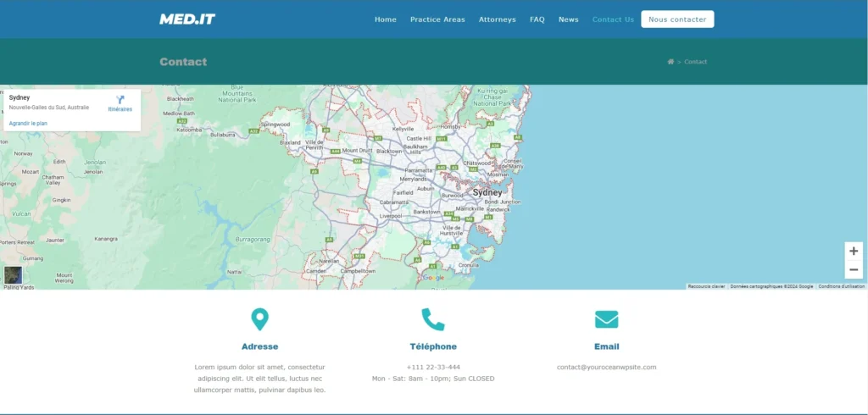The image size is (868, 415).
Task: Click the telephone handset icon
Action: (x=433, y=319)
